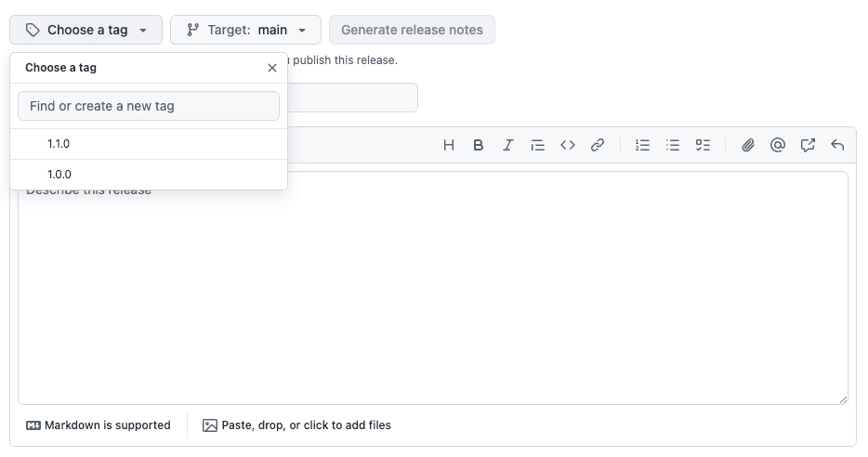This screenshot has width=868, height=457.
Task: Open the Target: main branch dropdown
Action: pyautogui.click(x=245, y=30)
